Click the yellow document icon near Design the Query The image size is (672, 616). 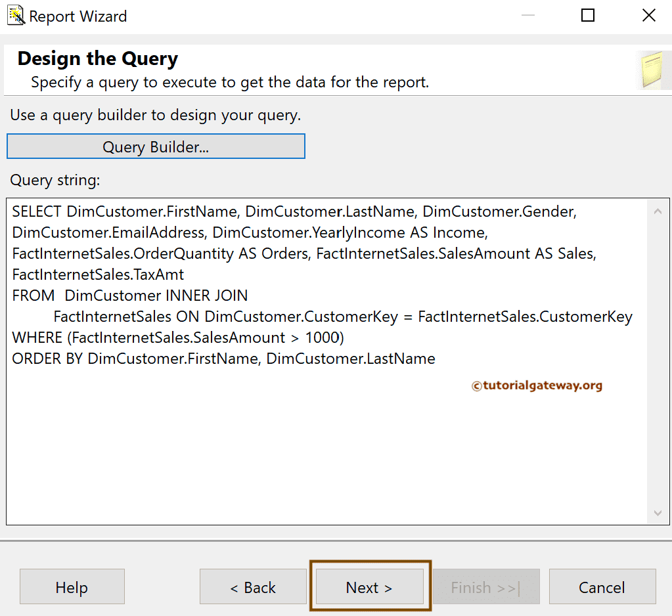(654, 69)
